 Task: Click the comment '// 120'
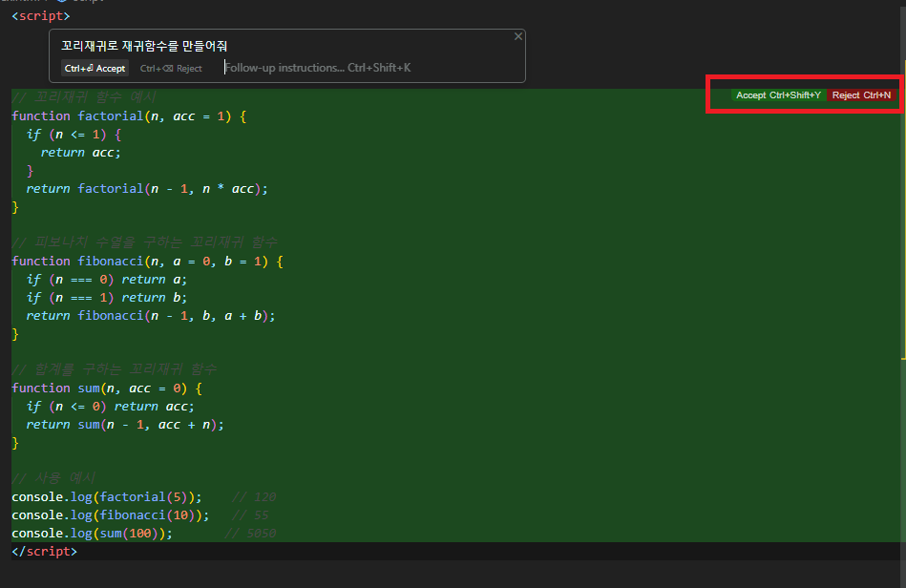pos(254,496)
